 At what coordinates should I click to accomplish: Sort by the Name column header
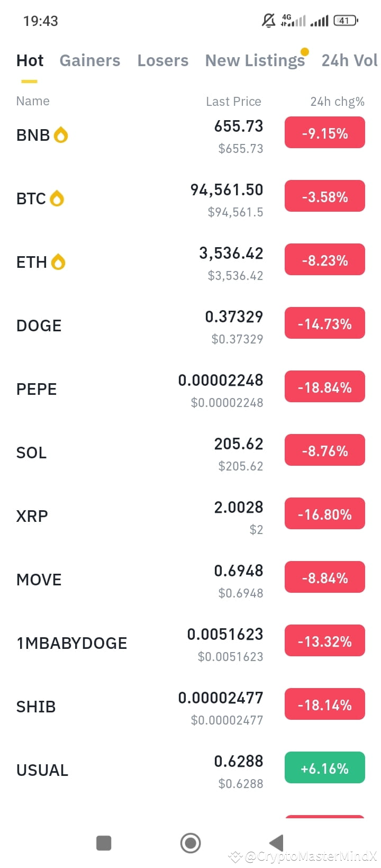(x=33, y=101)
